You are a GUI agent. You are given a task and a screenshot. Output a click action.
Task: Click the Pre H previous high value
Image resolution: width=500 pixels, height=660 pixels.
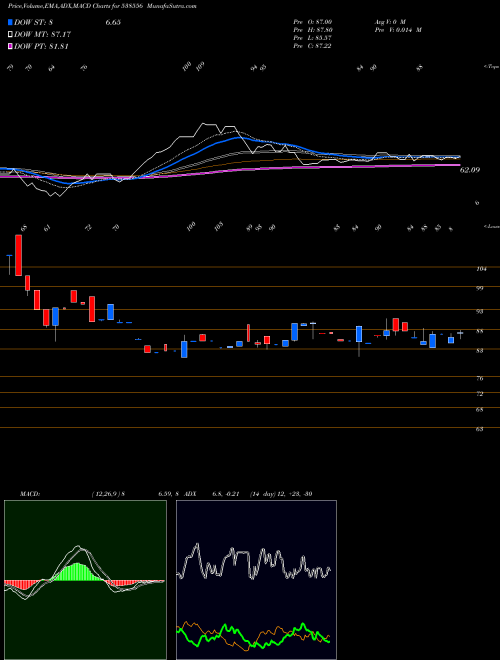pyautogui.click(x=313, y=30)
